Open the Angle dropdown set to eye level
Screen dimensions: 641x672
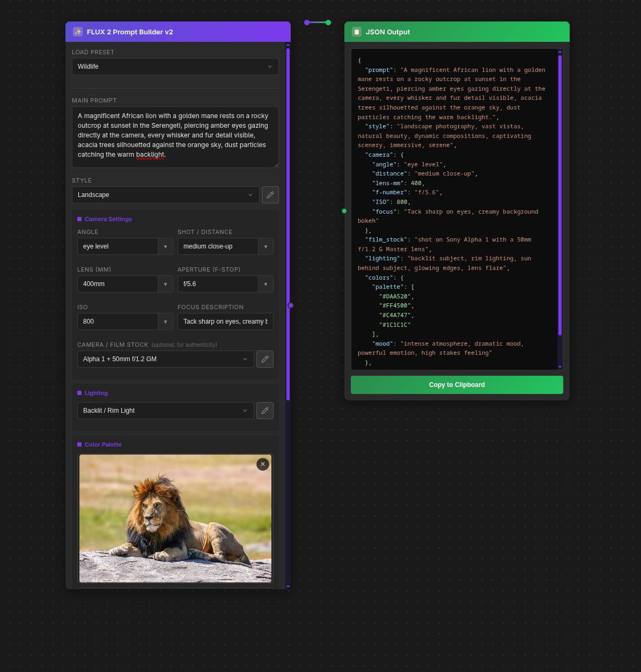(125, 246)
